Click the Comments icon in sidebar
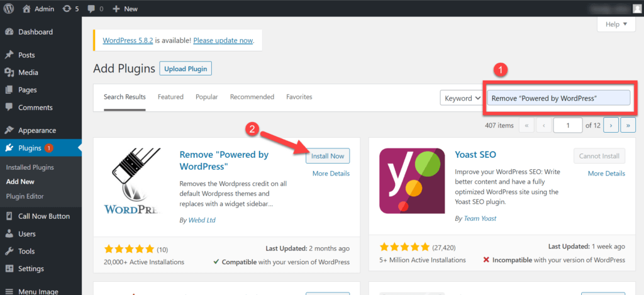The width and height of the screenshot is (644, 295). [9, 107]
